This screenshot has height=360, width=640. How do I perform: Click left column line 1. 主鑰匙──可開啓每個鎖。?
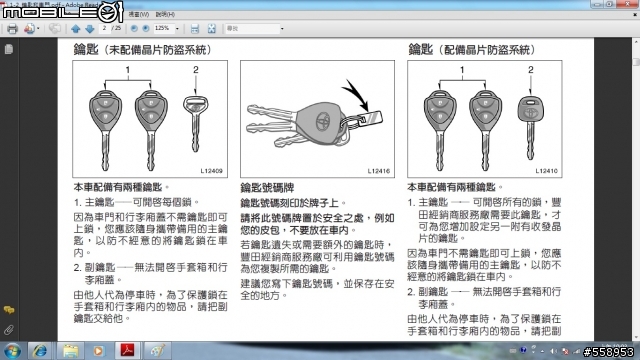point(137,202)
